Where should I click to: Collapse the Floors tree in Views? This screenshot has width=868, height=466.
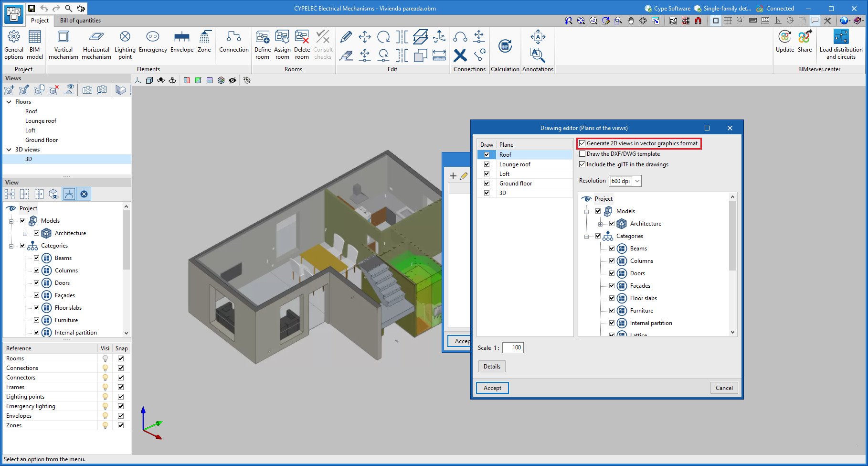tap(9, 102)
